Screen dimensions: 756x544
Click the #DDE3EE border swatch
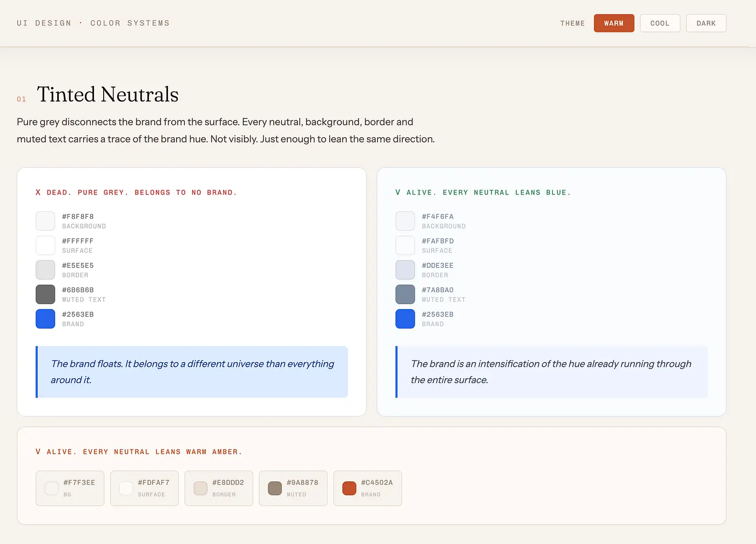pos(405,270)
